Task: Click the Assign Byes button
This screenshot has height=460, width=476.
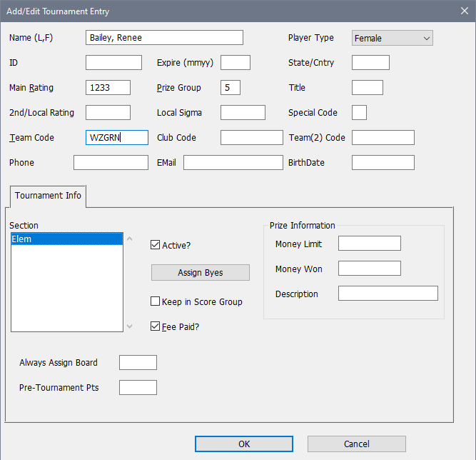Action: pos(200,273)
